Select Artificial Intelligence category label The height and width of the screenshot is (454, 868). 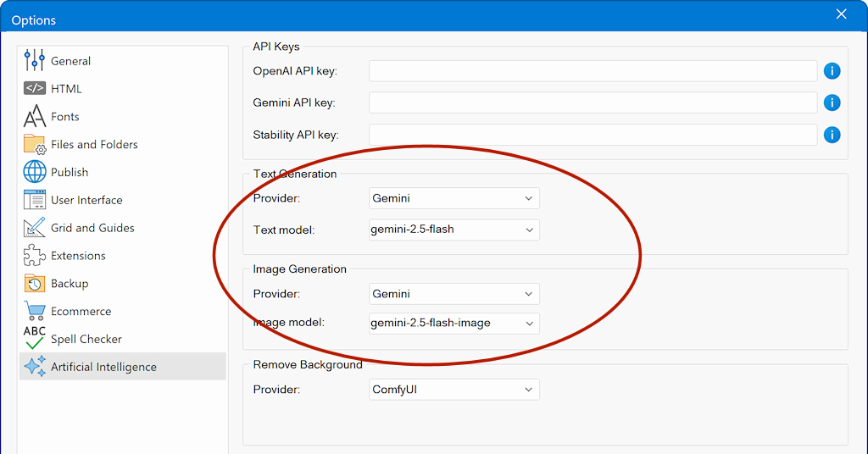point(103,367)
